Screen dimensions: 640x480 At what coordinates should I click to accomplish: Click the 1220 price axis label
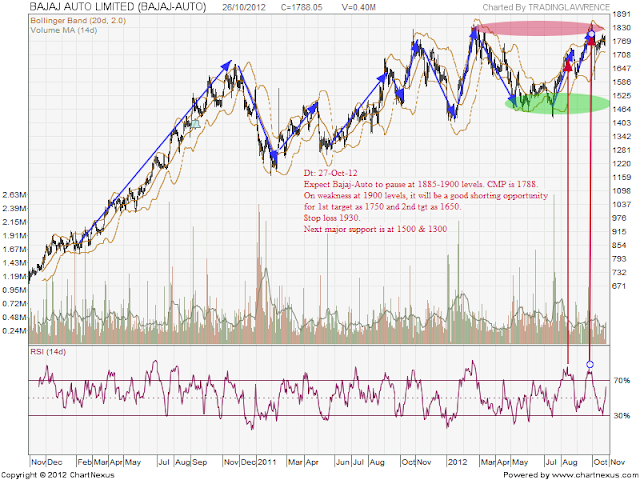pyautogui.click(x=622, y=164)
